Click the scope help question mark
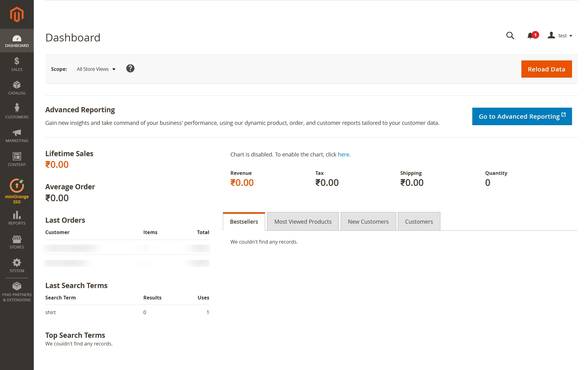The width and height of the screenshot is (588, 370). pos(130,68)
